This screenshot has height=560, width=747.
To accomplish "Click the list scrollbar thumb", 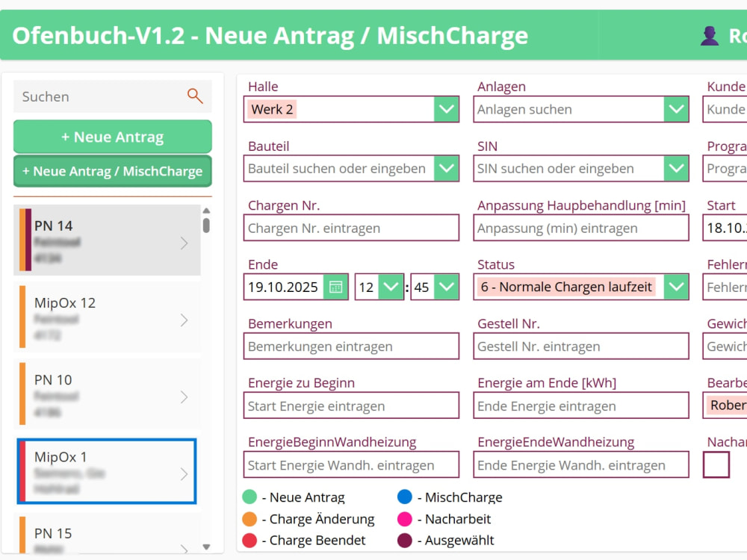I will click(x=206, y=225).
